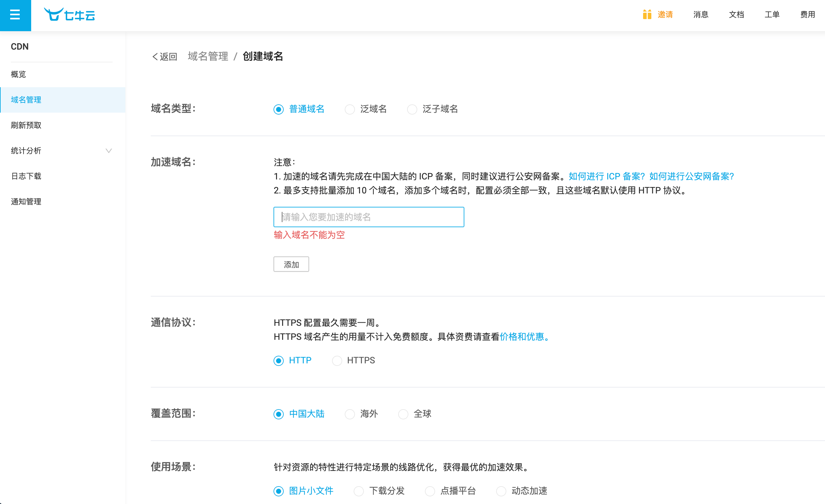Open 消息 in the top navigation
Image resolution: width=825 pixels, height=504 pixels.
(x=700, y=15)
